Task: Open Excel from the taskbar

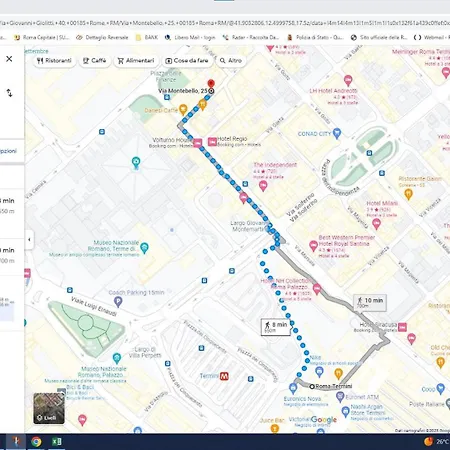Action: click(57, 442)
